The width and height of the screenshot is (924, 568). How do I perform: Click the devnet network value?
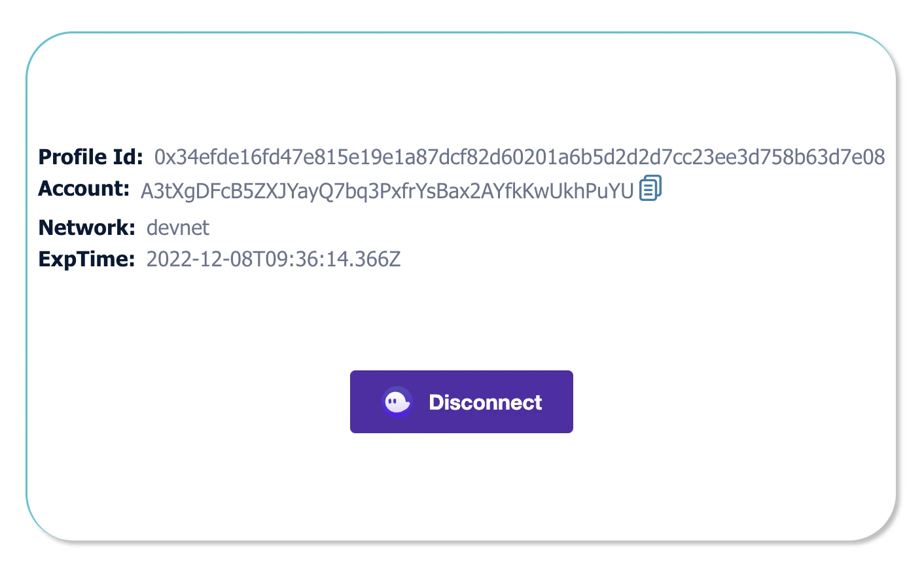pos(178,228)
